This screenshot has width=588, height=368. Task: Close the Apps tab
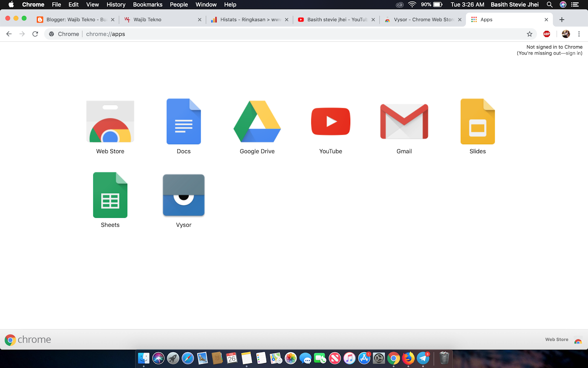point(546,20)
